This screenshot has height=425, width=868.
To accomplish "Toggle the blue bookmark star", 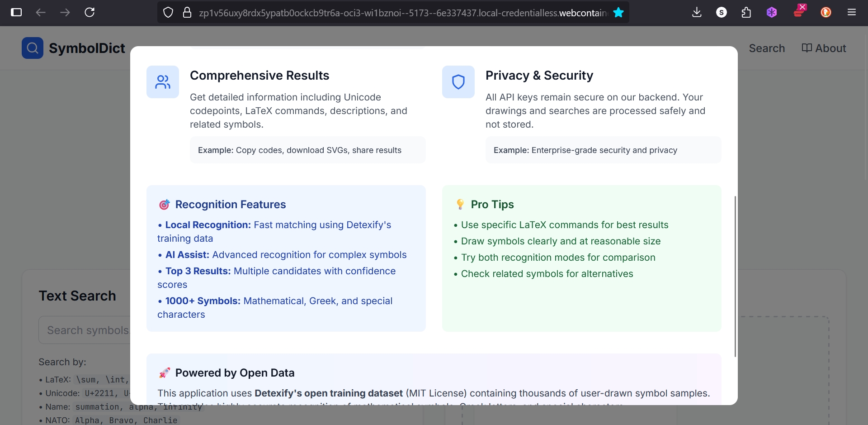I will click(x=618, y=13).
